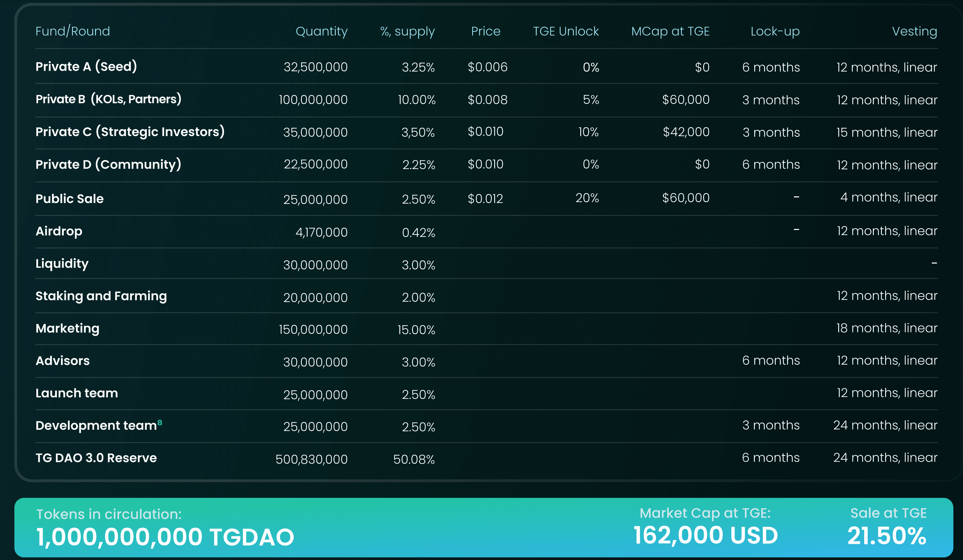The width and height of the screenshot is (963, 560).
Task: Select the Marketing row label
Action: click(67, 329)
